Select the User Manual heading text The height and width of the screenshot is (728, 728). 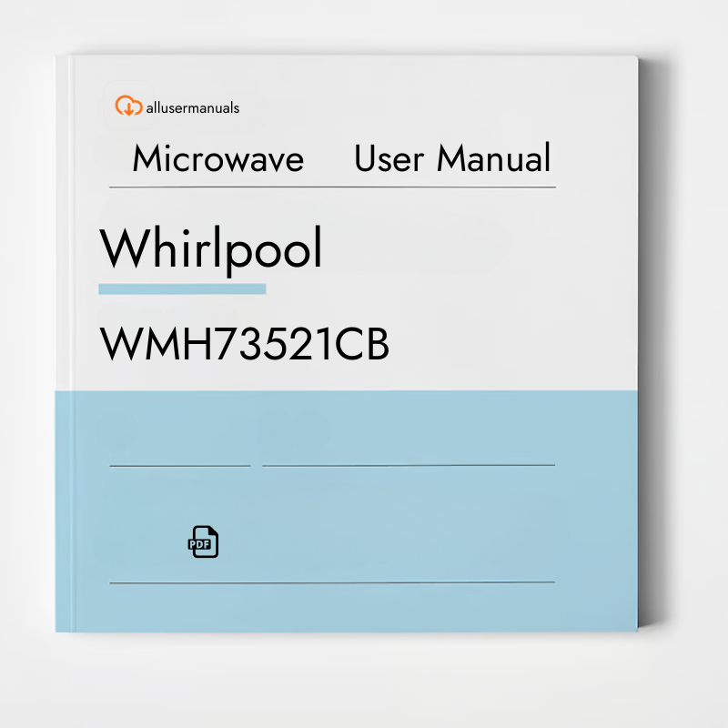[x=452, y=158]
